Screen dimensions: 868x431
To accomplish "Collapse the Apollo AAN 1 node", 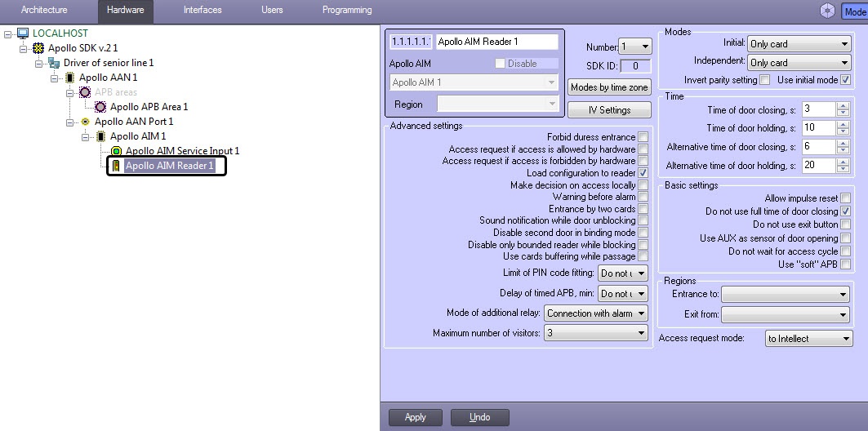I will pos(54,78).
